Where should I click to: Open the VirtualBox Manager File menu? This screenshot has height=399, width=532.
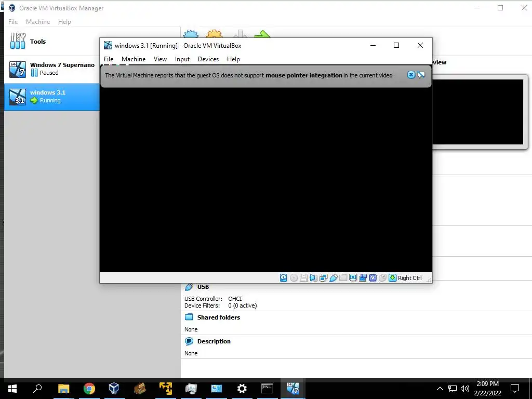pos(13,22)
